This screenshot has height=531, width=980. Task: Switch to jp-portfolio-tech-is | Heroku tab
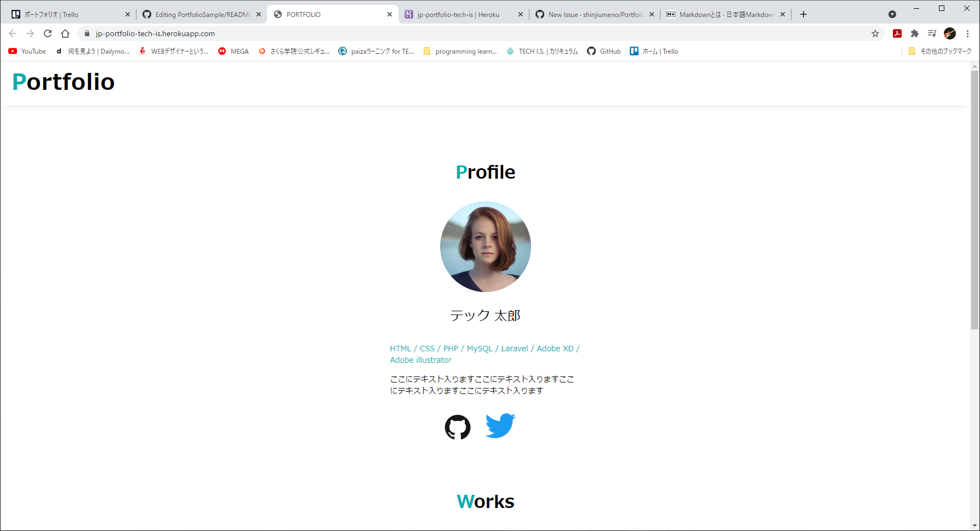coord(464,15)
